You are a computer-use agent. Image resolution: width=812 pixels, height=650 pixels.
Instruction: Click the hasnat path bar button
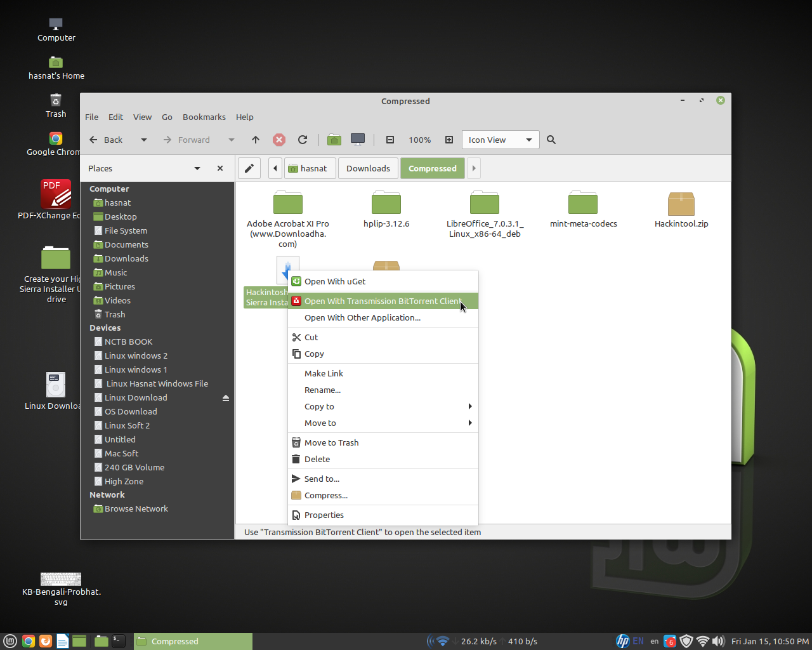310,168
